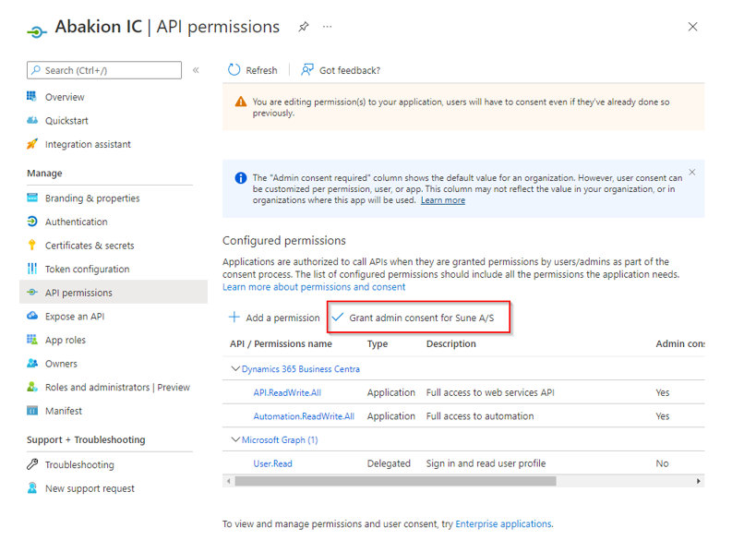Viewport: 756px width, 540px height.
Task: Click the scrollbar left arrow
Action: coord(229,481)
